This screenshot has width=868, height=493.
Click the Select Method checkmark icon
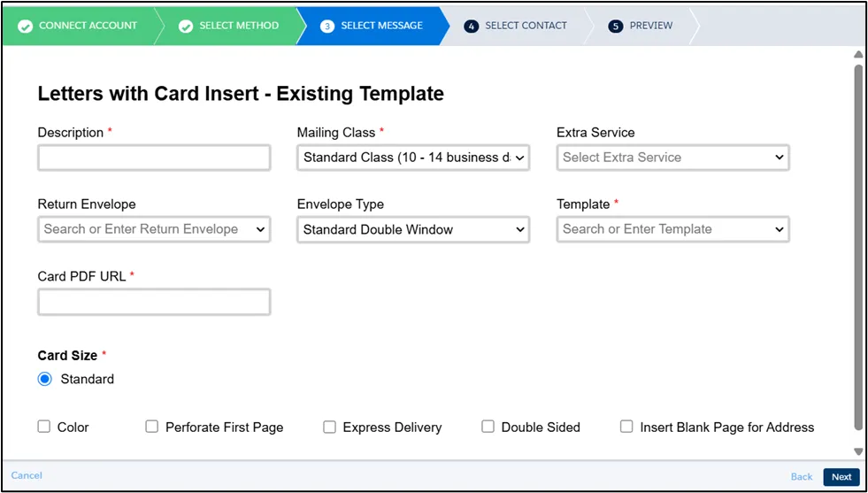186,27
